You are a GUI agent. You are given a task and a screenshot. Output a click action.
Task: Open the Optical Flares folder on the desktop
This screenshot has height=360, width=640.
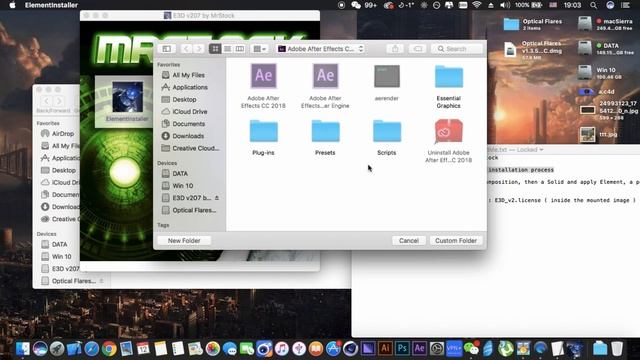pyautogui.click(x=511, y=24)
